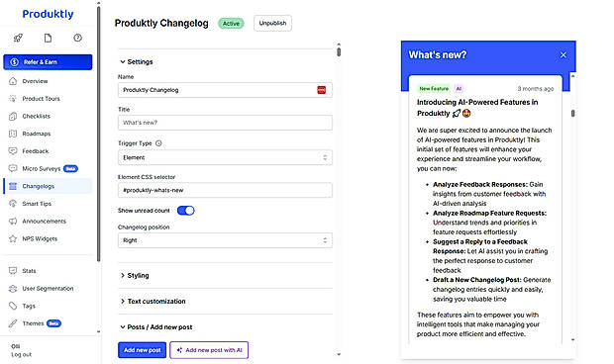Image resolution: width=614 pixels, height=364 pixels.
Task: Open the document icon below the logo
Action: (48, 38)
